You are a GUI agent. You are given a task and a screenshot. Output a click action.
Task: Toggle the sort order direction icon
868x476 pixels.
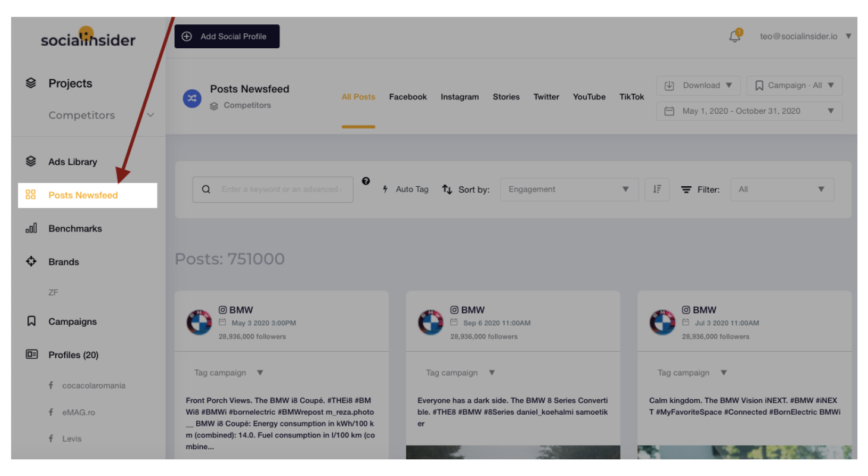657,189
